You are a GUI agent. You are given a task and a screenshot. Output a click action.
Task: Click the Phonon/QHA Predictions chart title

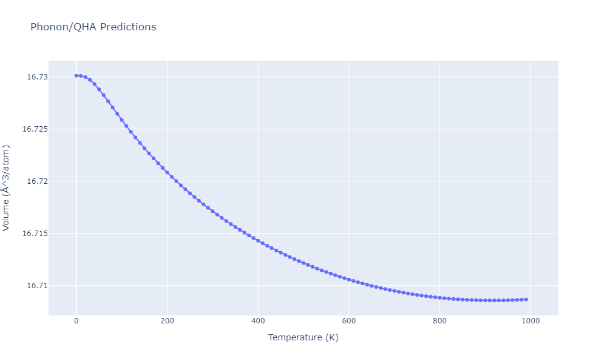93,27
